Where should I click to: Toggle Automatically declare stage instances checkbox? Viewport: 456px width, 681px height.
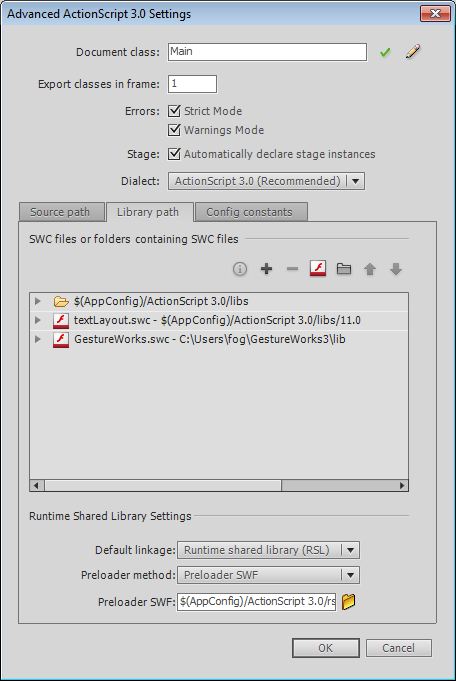[x=174, y=154]
